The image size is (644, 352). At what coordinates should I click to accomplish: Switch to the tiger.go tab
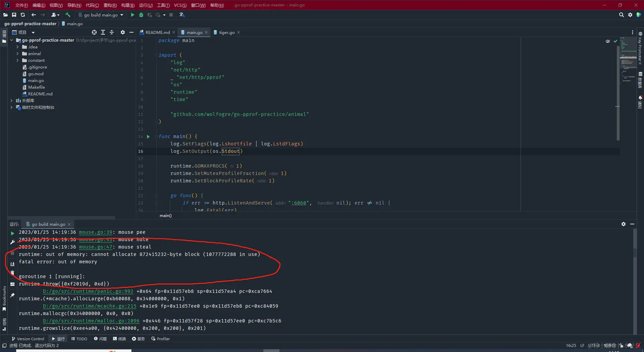(x=227, y=32)
